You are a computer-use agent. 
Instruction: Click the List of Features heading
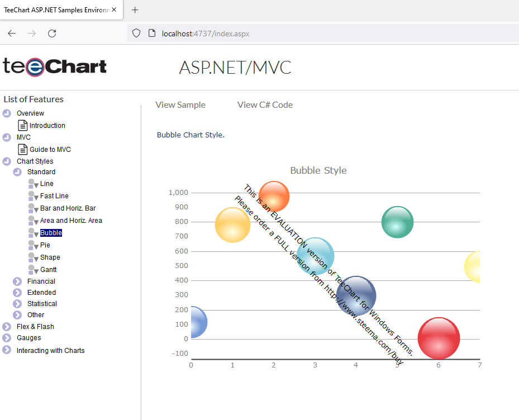34,99
